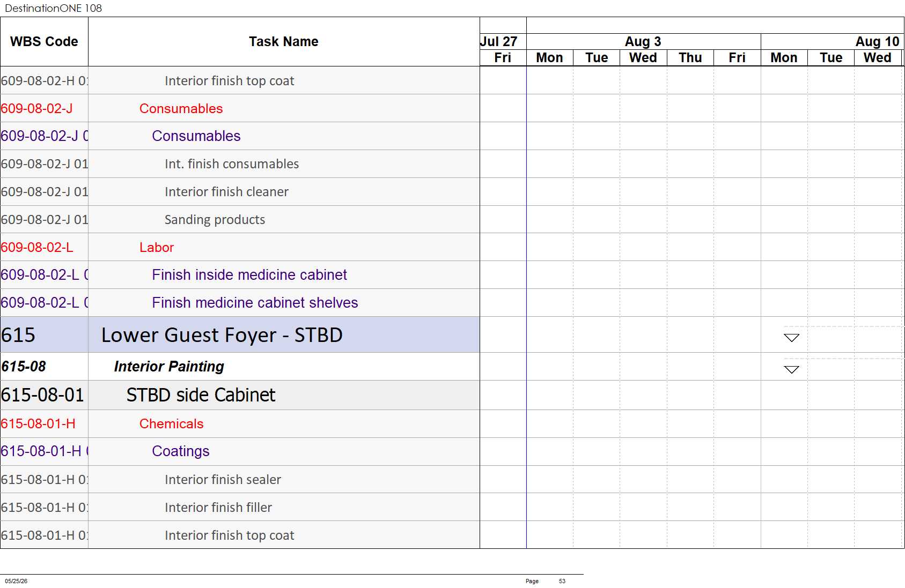
Task: Click the 05/25/26 date in footer
Action: 16,581
